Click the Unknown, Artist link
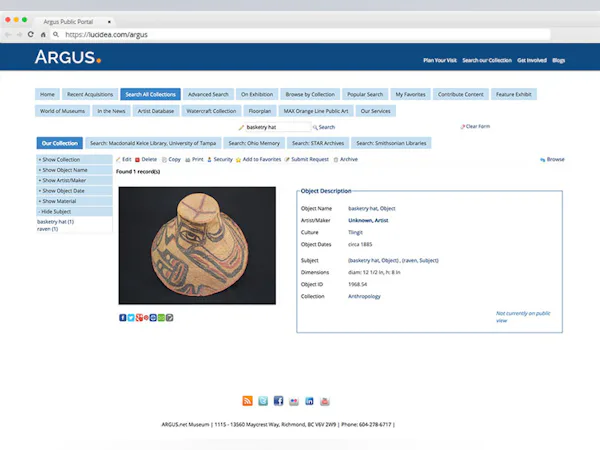 click(x=368, y=220)
